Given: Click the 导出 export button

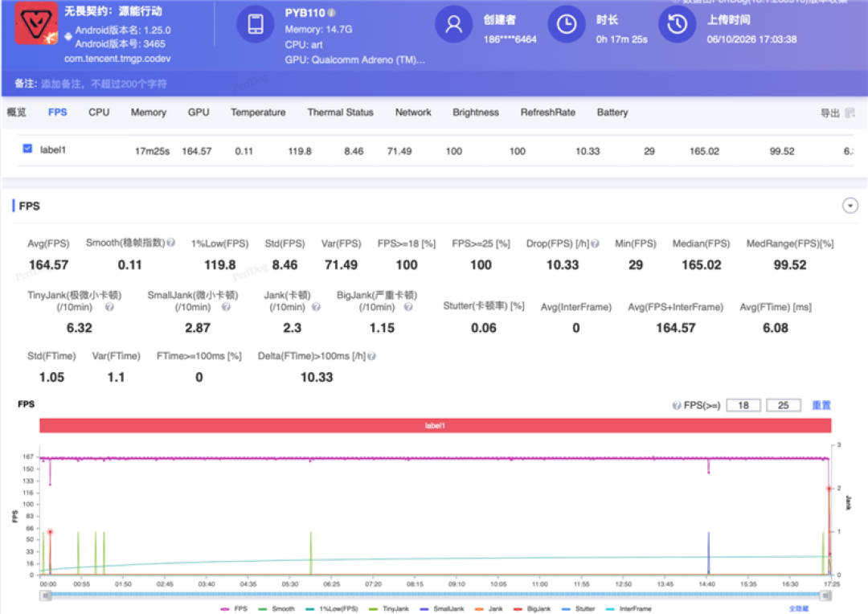Looking at the screenshot, I should pos(829,113).
